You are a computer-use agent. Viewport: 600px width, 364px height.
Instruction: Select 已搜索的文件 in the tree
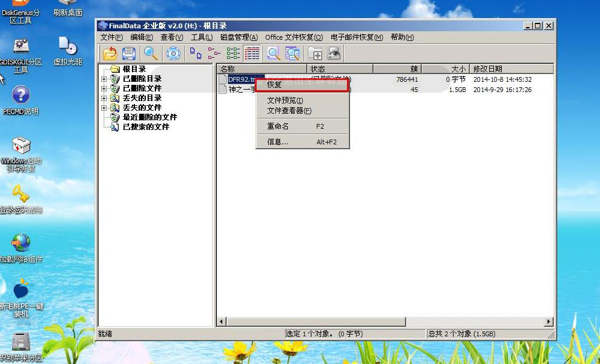pos(146,127)
